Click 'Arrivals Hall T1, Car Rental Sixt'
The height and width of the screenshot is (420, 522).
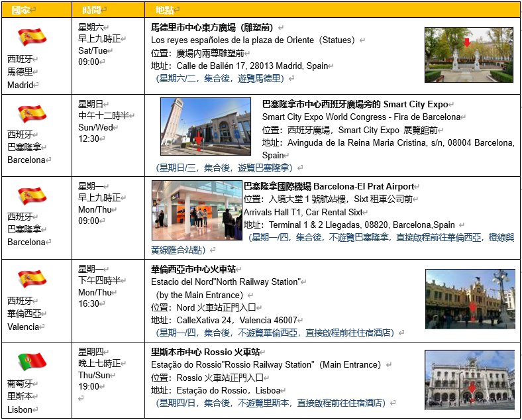tap(303, 212)
